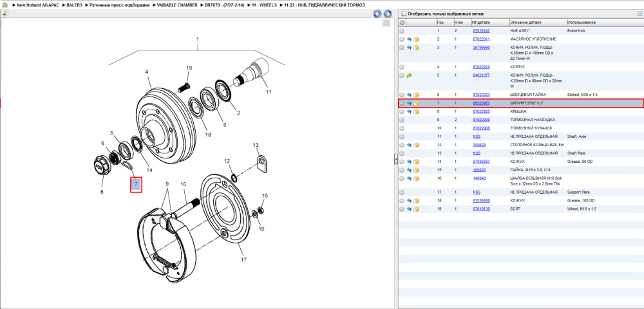Click box icon in row 18 КОЖУХ
This screenshot has height=309, width=644.
tap(416, 201)
